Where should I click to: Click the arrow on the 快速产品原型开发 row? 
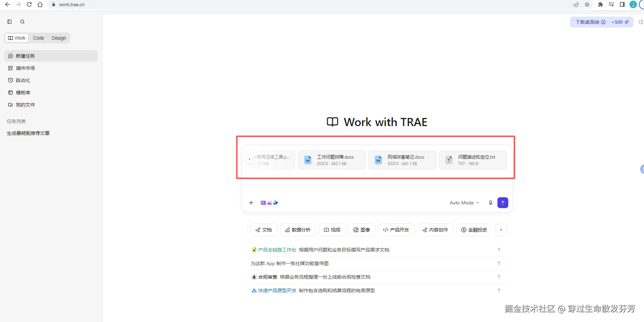[499, 290]
